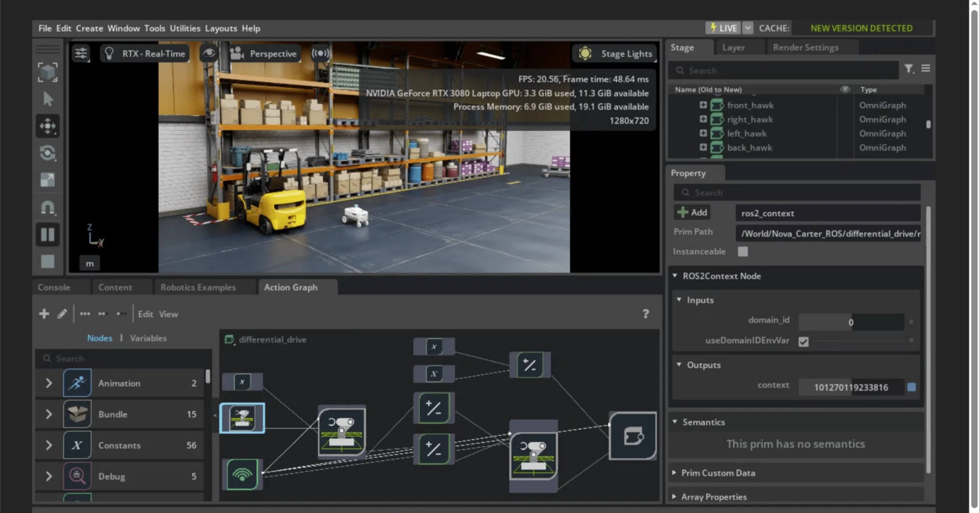Open the Utilities menu
Screen dimensions: 980x513
pos(185,29)
